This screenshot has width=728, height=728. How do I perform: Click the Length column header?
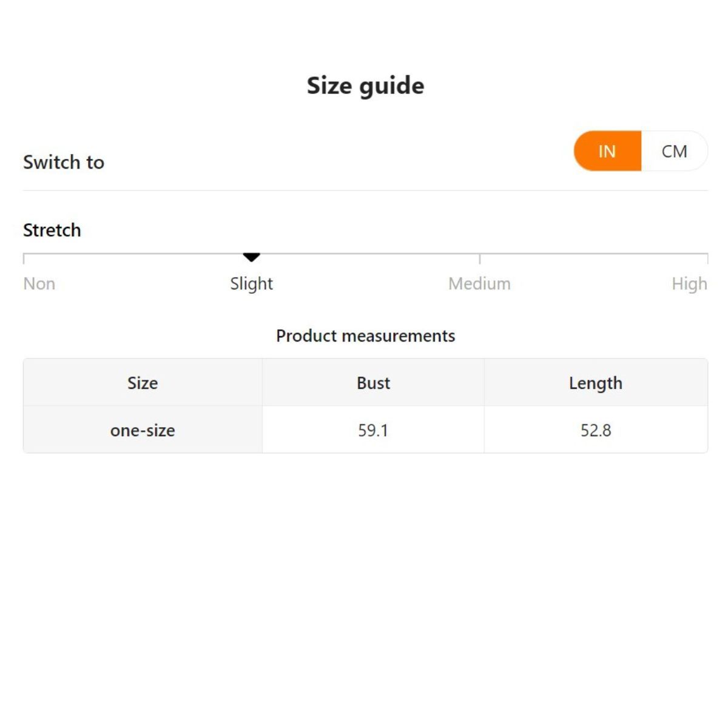coord(595,383)
